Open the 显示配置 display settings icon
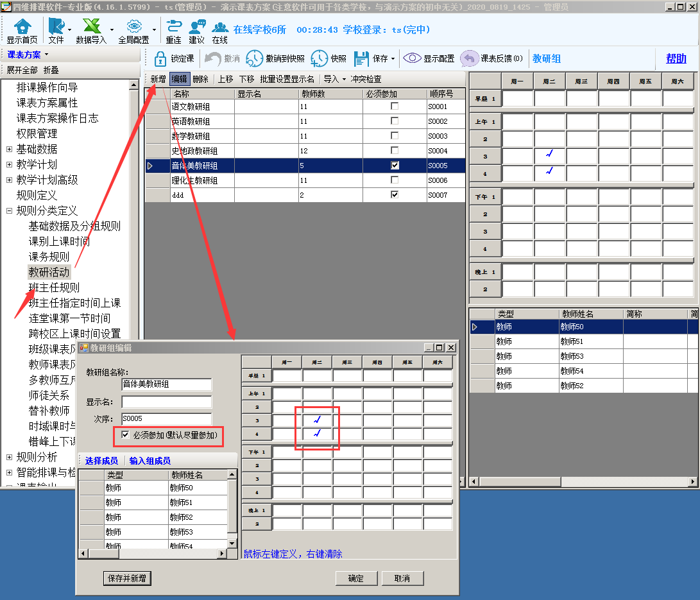Image resolution: width=700 pixels, height=600 pixels. coord(412,58)
